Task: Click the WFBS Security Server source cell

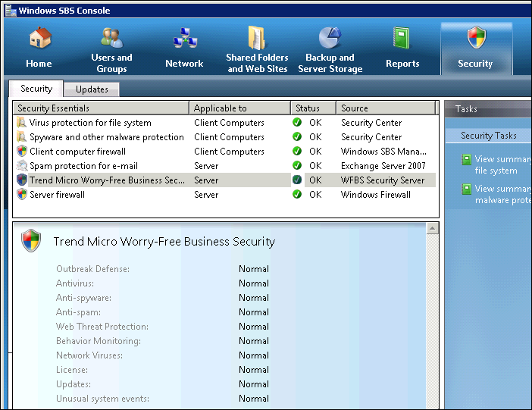Action: 383,180
